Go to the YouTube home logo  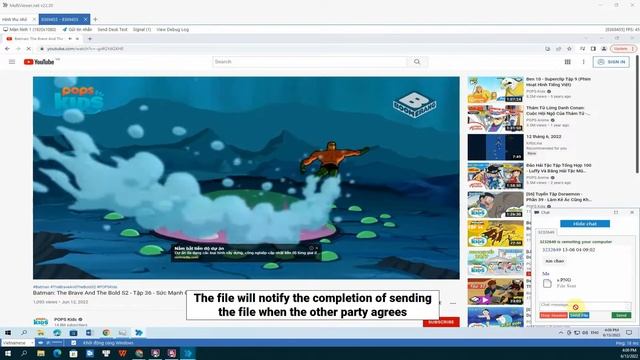[39, 62]
